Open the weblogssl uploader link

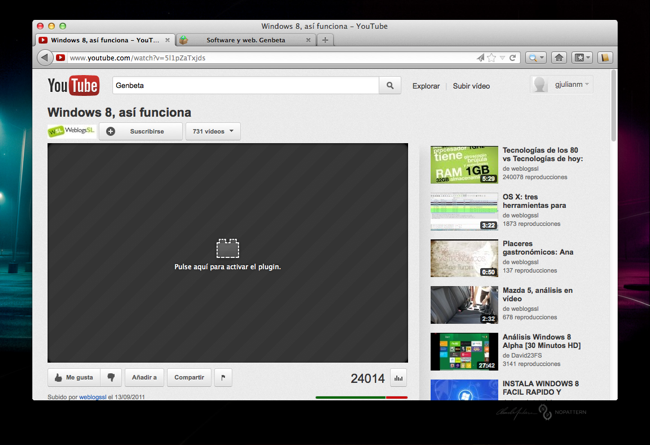(92, 397)
